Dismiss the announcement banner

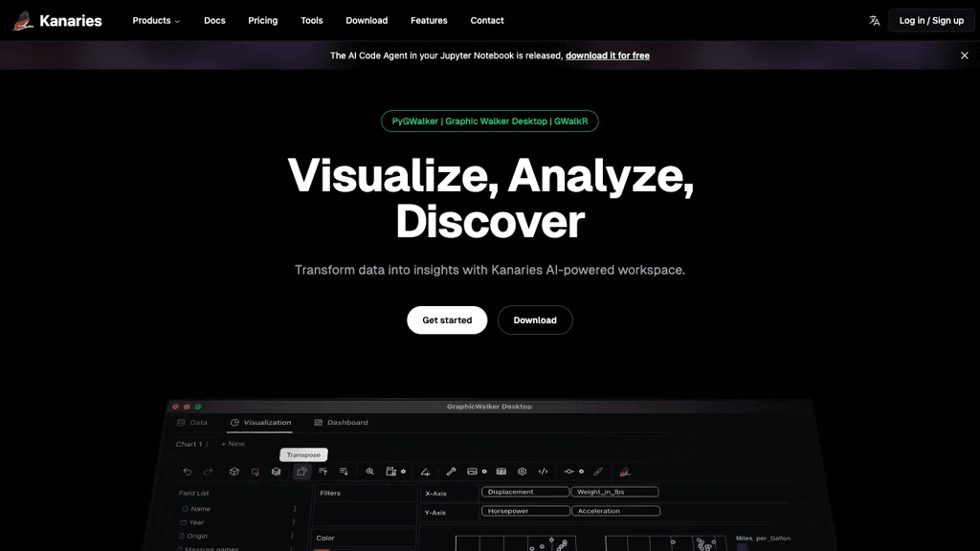click(x=965, y=55)
